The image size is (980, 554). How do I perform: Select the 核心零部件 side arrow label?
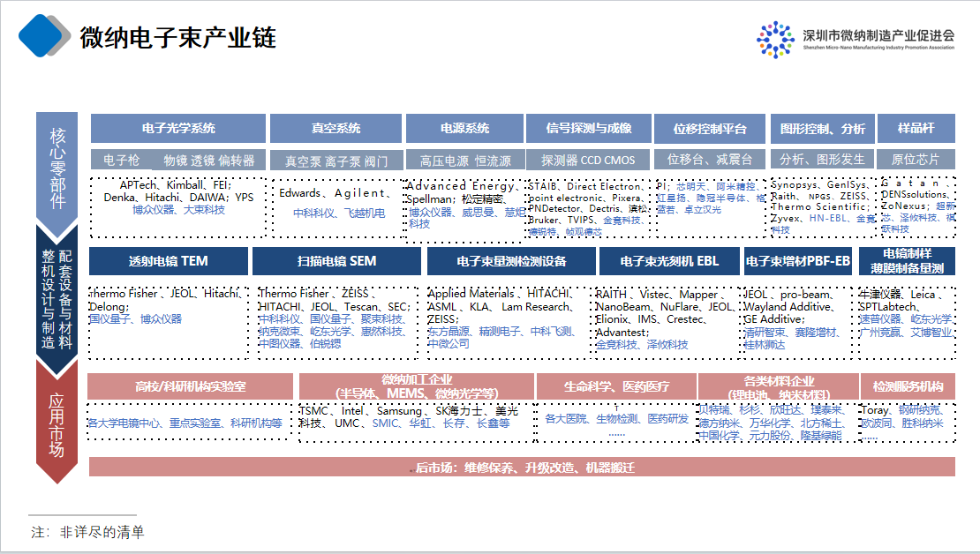(57, 168)
